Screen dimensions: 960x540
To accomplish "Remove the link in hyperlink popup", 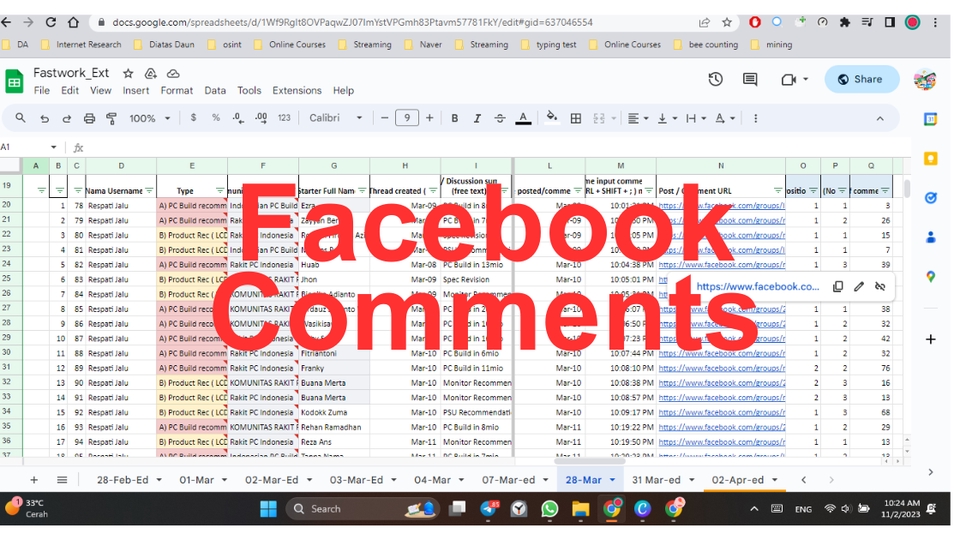I will [880, 287].
